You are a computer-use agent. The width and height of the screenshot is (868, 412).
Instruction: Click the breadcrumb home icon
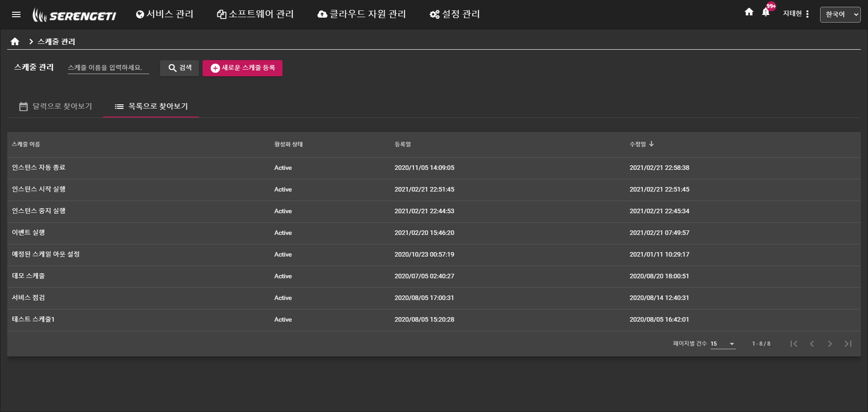tap(15, 42)
